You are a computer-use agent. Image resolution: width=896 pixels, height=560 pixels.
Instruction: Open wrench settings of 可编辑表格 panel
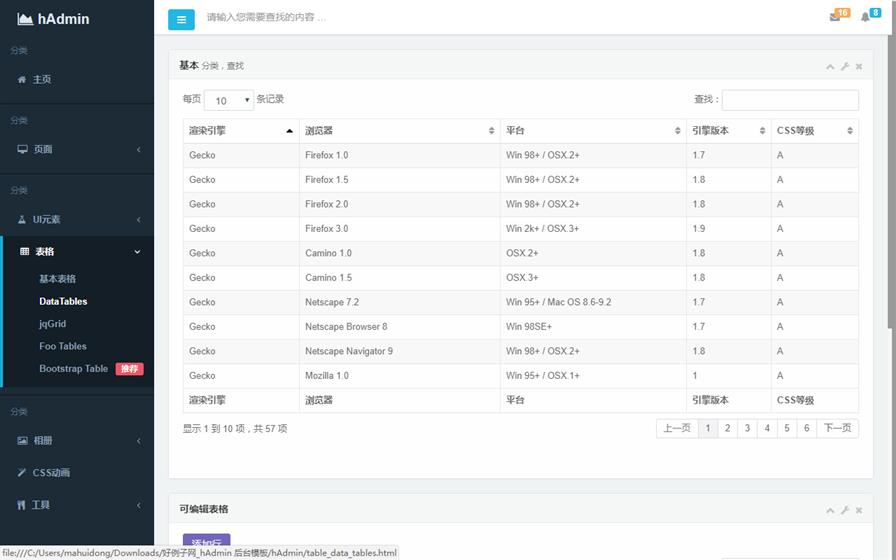click(x=845, y=510)
